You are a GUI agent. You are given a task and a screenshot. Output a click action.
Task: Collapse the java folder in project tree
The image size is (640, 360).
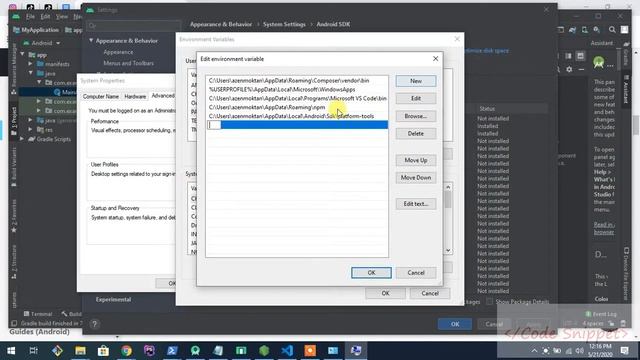[31, 73]
